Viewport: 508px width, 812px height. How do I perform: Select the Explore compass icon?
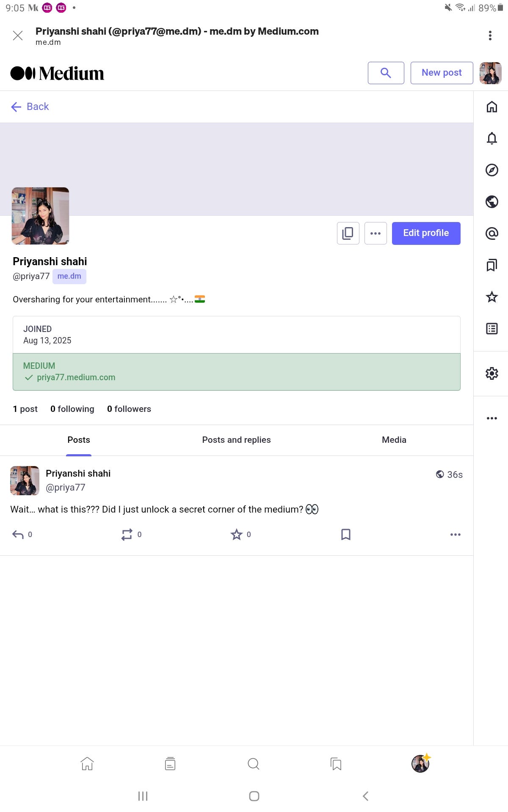pyautogui.click(x=491, y=170)
